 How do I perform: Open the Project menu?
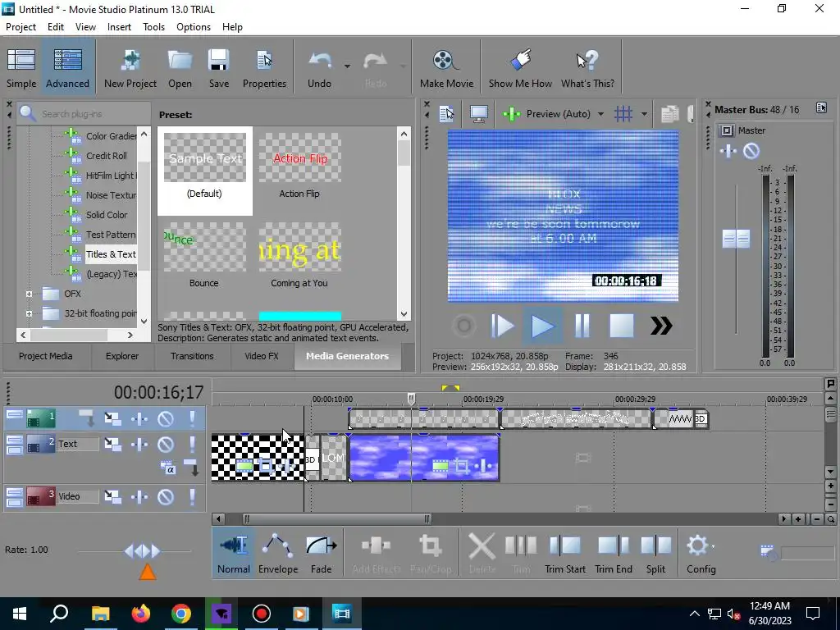click(x=21, y=27)
